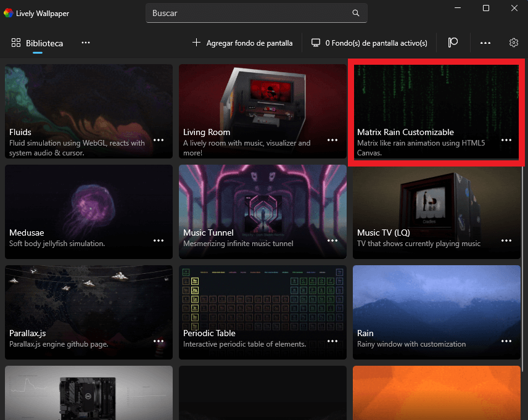
Task: Click the library vertical scrollbar
Action: tap(522, 270)
